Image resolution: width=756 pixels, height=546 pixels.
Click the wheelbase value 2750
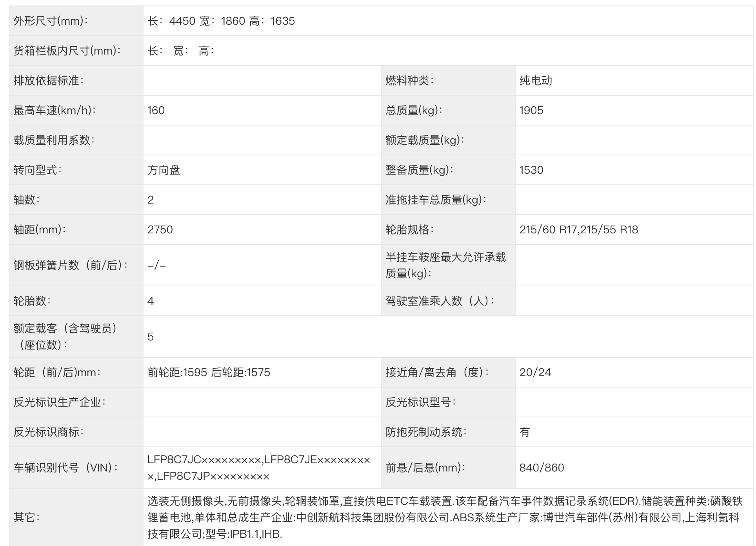point(160,229)
